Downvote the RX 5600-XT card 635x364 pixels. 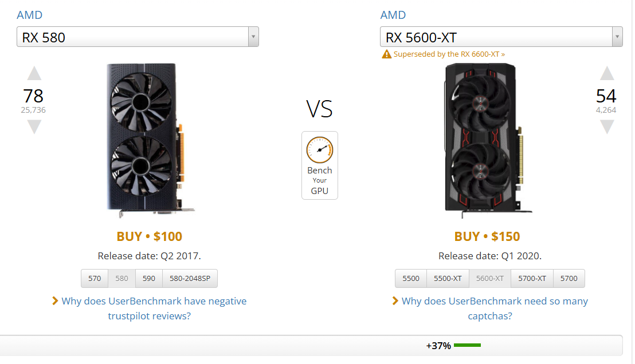click(606, 126)
